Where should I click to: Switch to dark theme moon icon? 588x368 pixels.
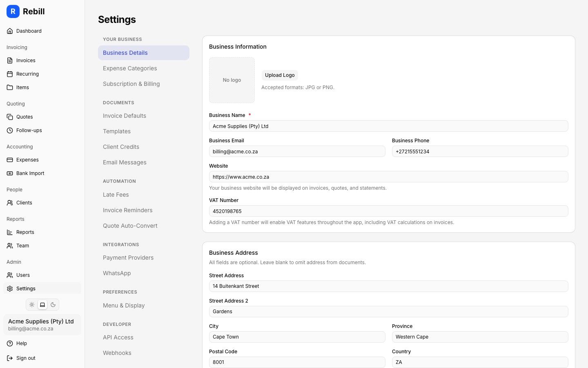[53, 305]
